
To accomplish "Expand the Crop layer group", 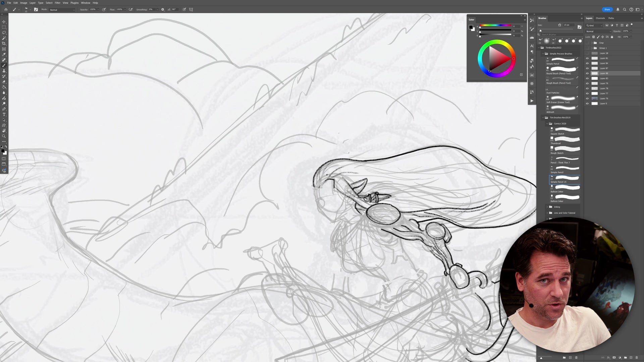I will tap(592, 43).
